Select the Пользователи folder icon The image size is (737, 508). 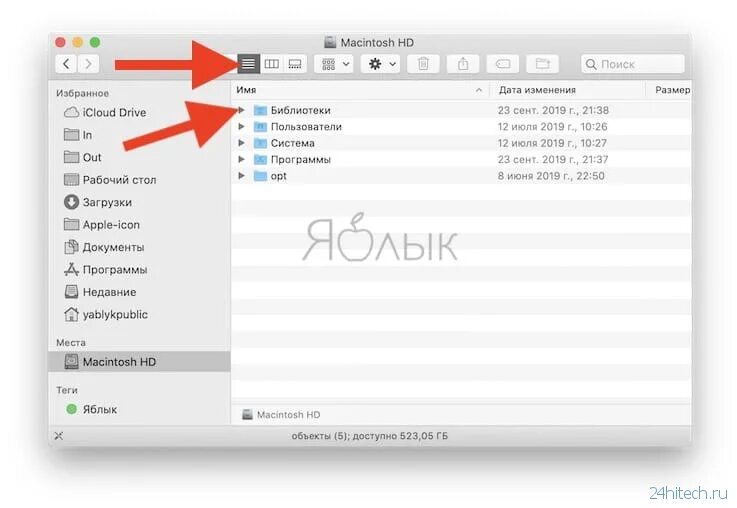tap(260, 127)
